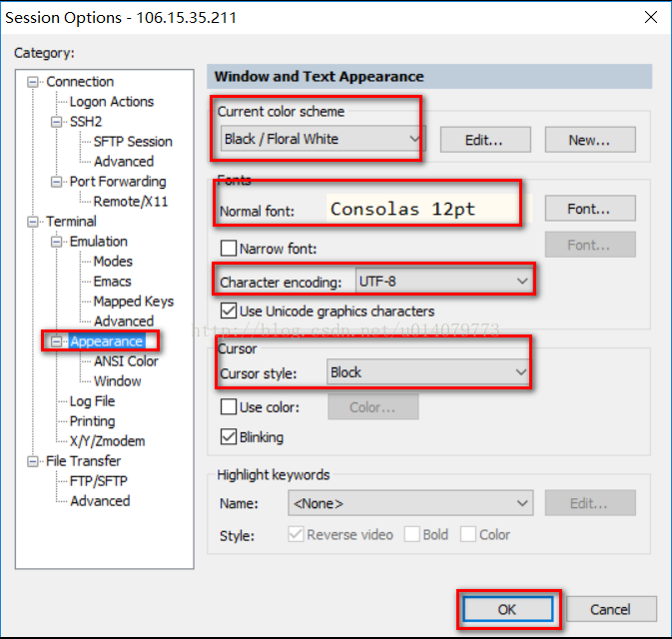
Task: Close the Session Options dialog
Action: click(x=651, y=18)
